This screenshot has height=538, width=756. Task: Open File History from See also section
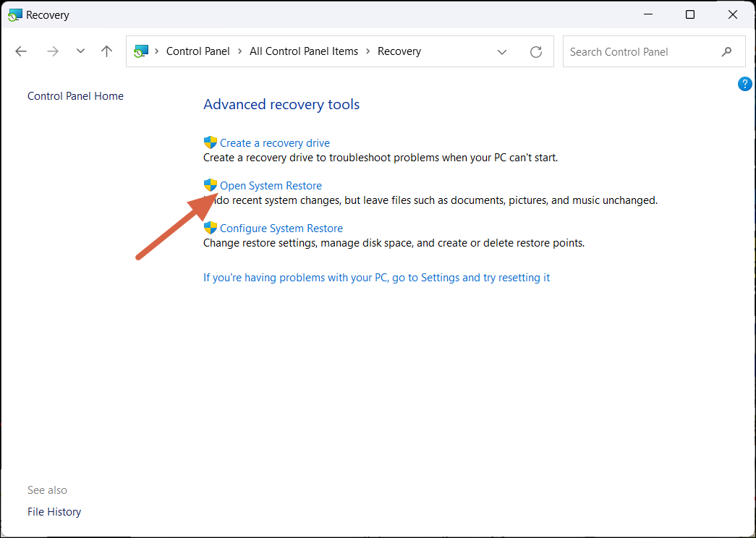54,511
